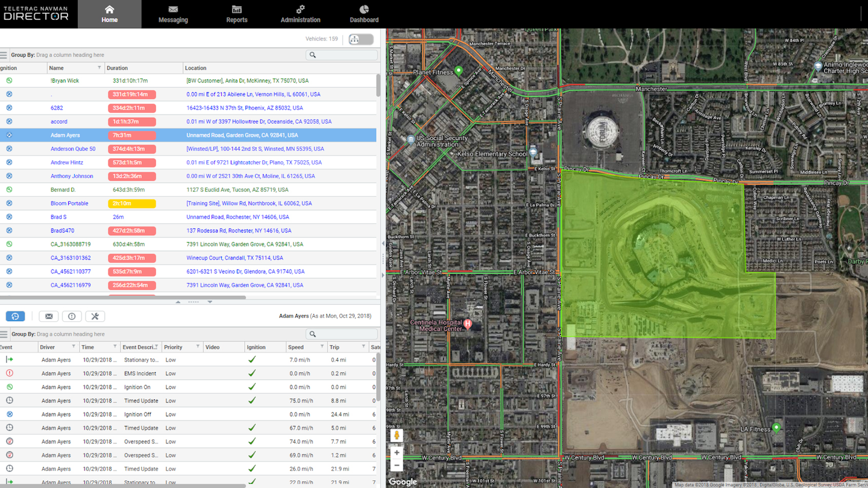The image size is (868, 488).
Task: Open the vehicle grid hamburger menu
Action: point(4,55)
